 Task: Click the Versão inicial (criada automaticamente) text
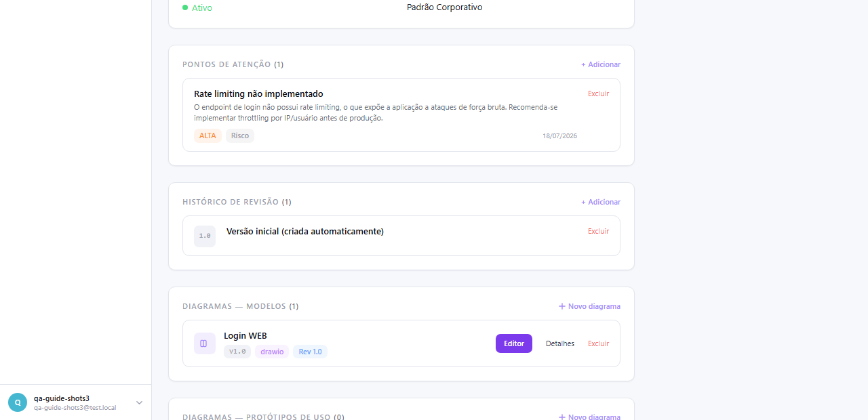[305, 231]
